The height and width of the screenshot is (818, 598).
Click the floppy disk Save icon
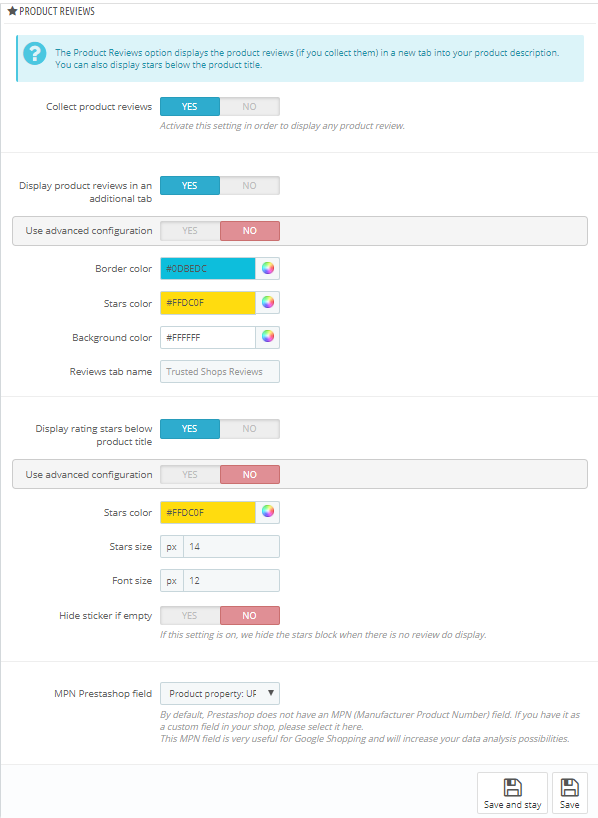[x=569, y=787]
